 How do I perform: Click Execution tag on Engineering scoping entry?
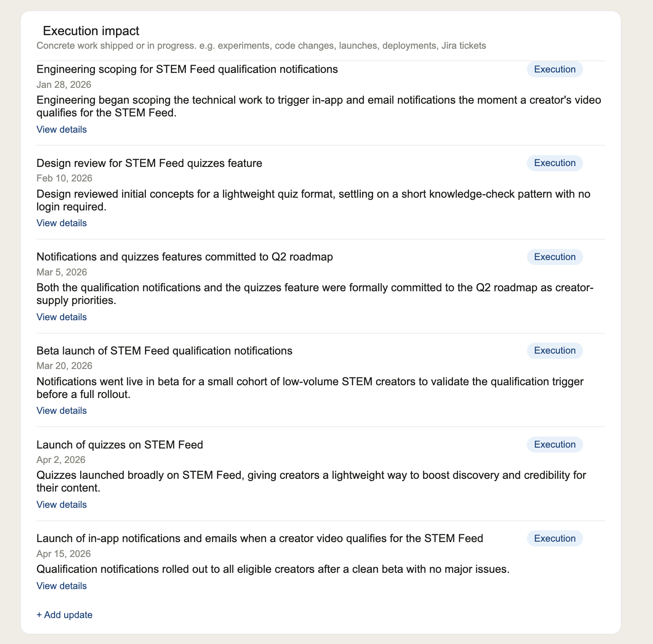555,69
